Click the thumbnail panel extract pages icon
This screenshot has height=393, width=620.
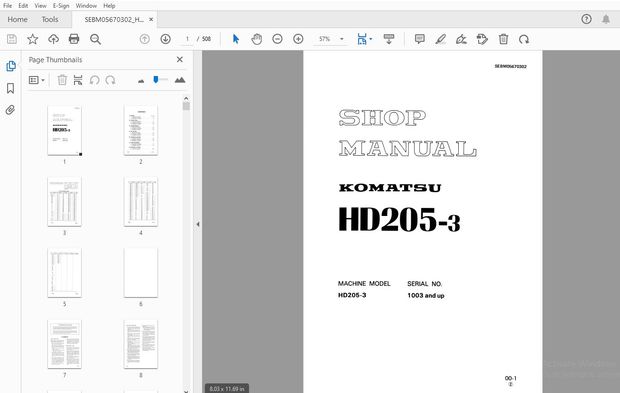click(x=78, y=80)
